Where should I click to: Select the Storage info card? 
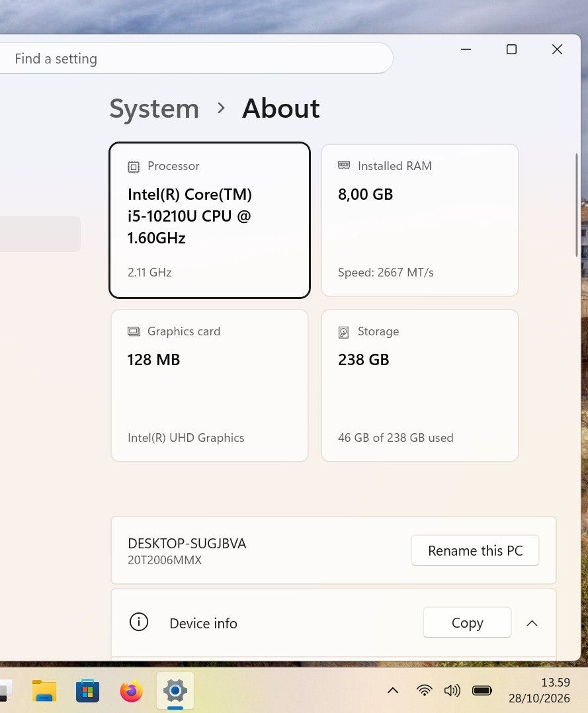(420, 386)
